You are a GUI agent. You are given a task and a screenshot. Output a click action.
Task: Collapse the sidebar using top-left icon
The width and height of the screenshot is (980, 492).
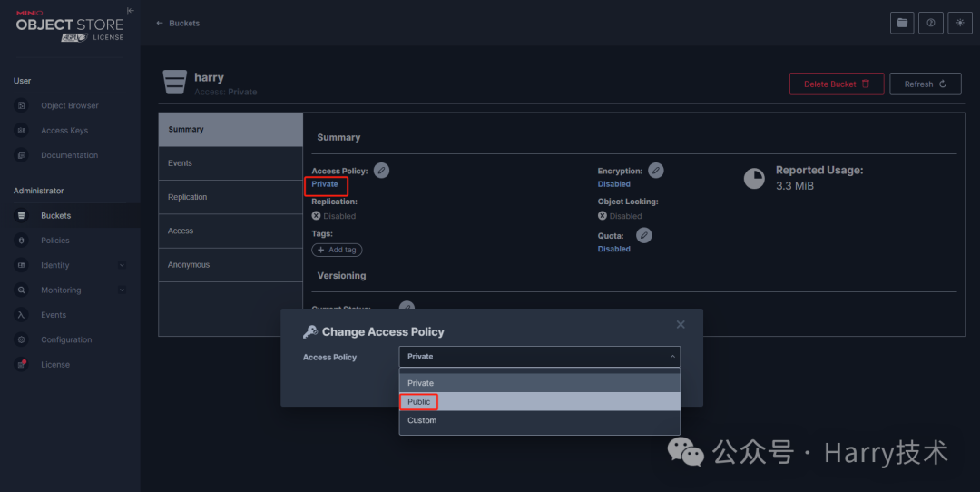pyautogui.click(x=131, y=11)
